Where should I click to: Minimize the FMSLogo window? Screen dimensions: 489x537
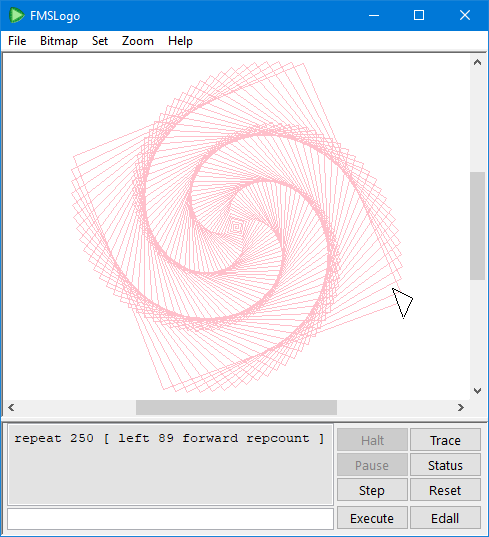click(374, 15)
